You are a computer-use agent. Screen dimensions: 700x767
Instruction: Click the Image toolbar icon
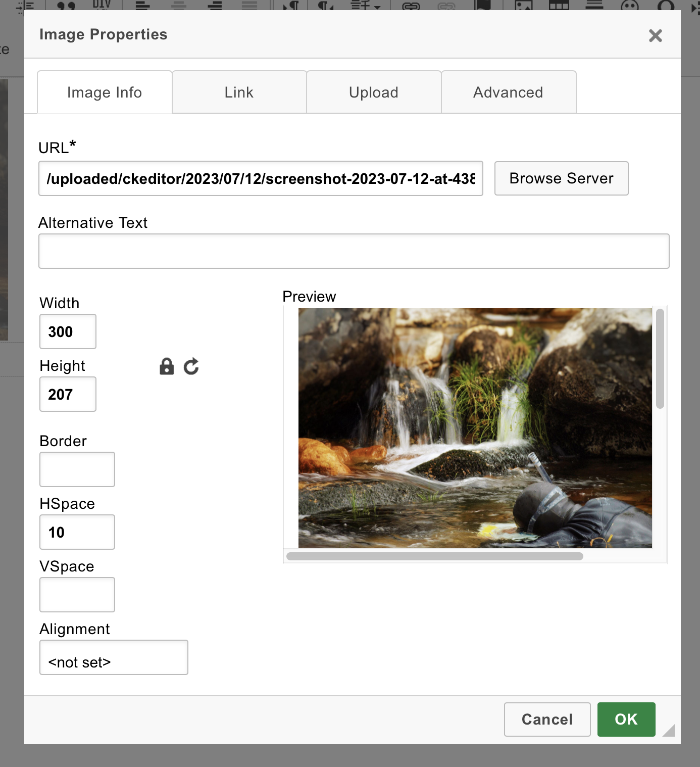click(x=523, y=6)
